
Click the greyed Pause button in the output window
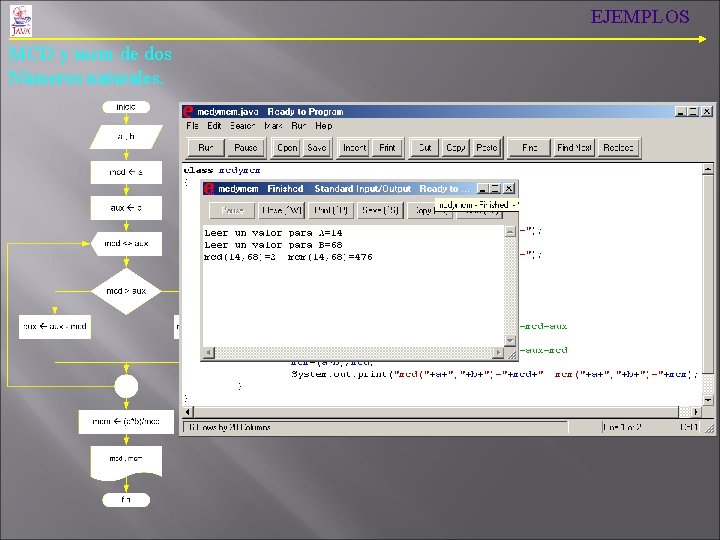click(x=232, y=211)
